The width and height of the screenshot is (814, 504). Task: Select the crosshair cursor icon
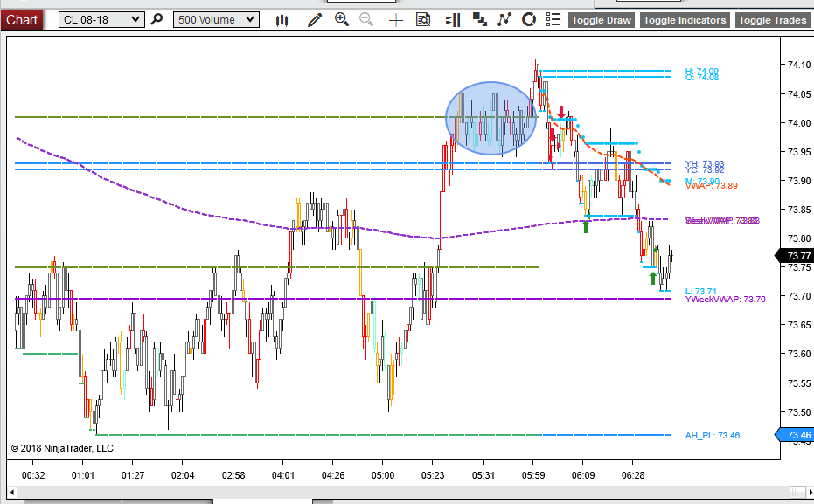pyautogui.click(x=395, y=20)
